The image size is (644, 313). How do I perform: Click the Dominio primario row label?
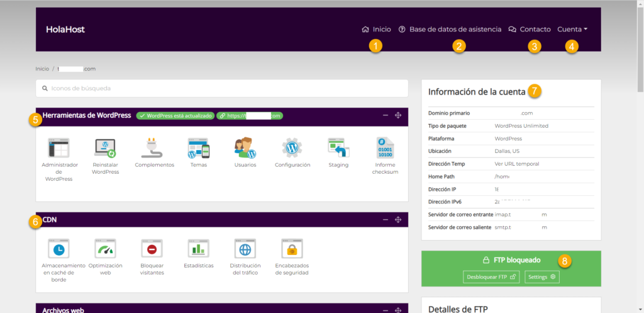449,113
